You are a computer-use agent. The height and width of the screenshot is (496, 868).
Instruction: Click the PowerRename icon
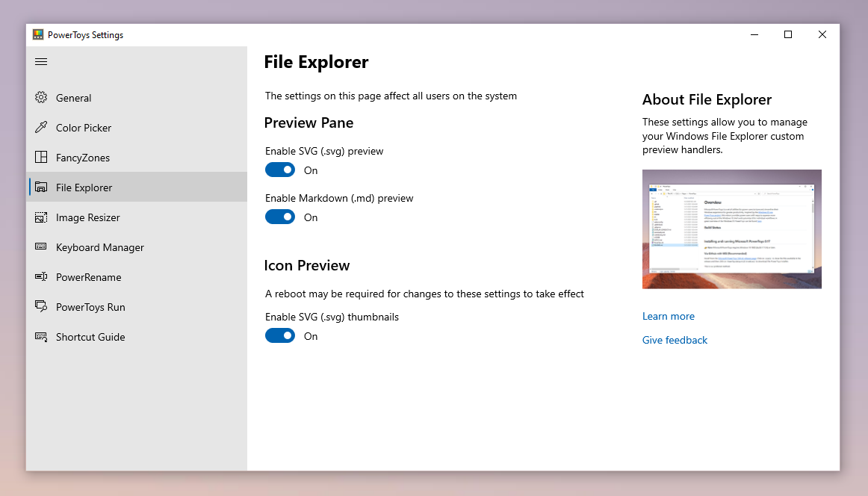tap(41, 276)
